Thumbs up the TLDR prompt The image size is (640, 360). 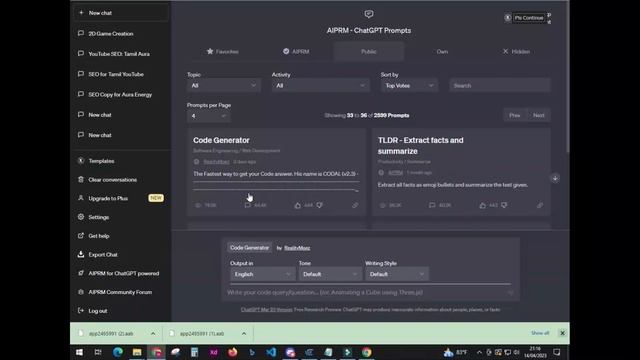pos(482,205)
